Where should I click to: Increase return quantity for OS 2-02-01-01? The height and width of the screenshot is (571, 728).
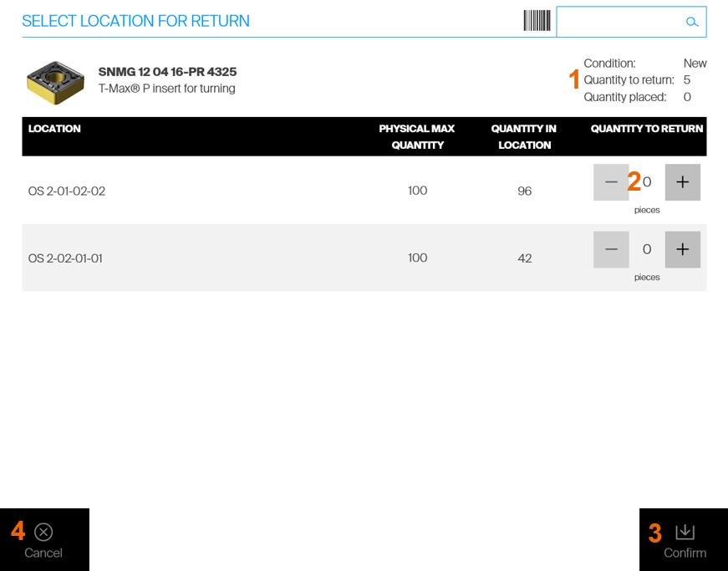(682, 249)
